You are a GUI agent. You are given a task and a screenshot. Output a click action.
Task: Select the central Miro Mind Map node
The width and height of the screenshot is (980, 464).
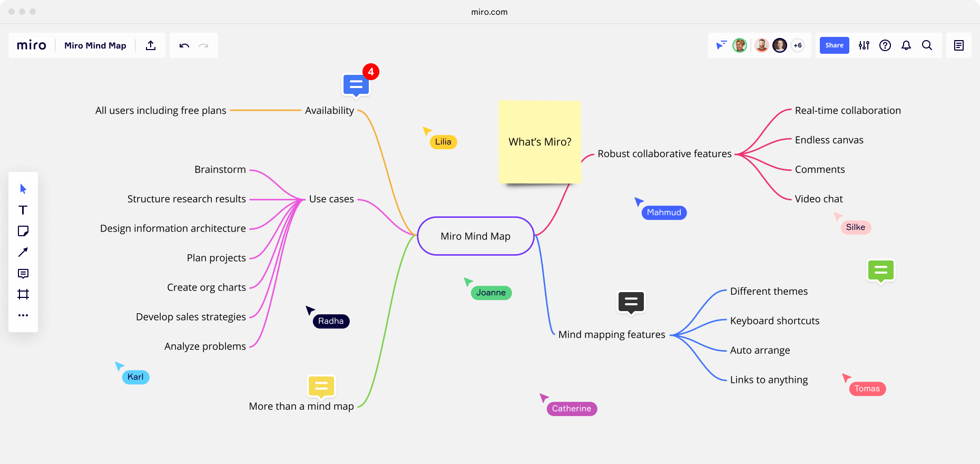point(476,236)
